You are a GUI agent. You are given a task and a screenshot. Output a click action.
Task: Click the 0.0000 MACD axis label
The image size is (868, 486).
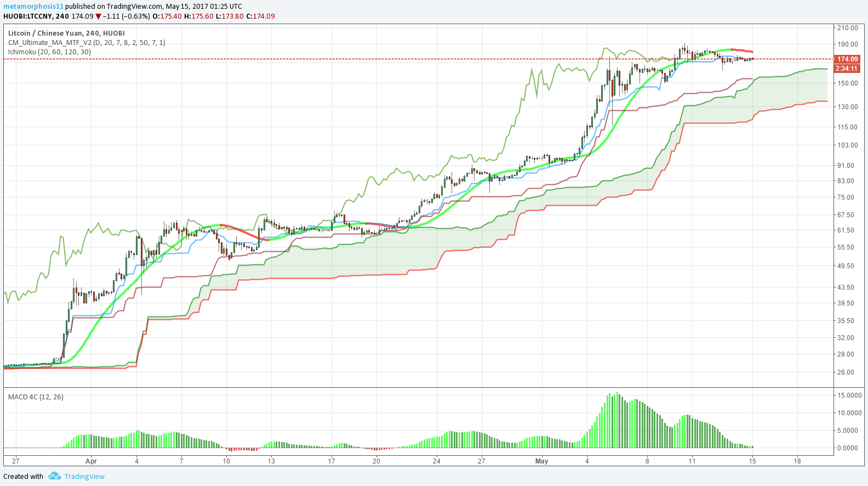[x=848, y=448]
